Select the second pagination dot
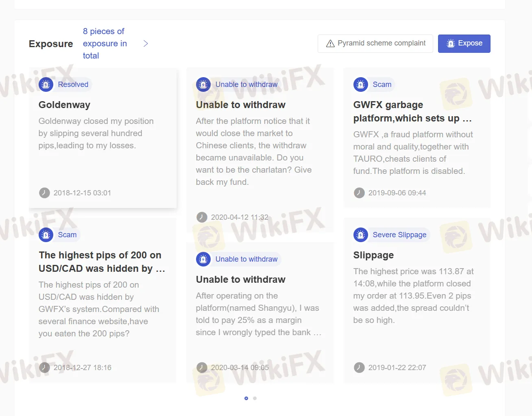 point(255,399)
